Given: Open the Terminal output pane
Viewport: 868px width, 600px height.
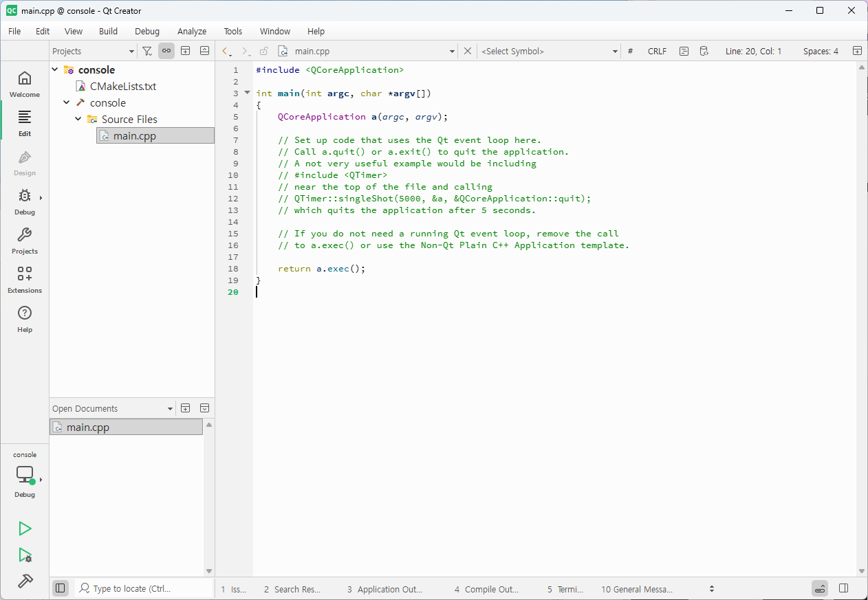Looking at the screenshot, I should [x=565, y=589].
